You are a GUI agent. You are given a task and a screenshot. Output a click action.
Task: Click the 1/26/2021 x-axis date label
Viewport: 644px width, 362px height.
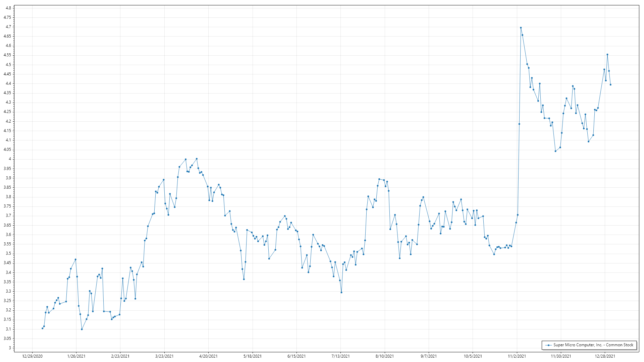76,356
